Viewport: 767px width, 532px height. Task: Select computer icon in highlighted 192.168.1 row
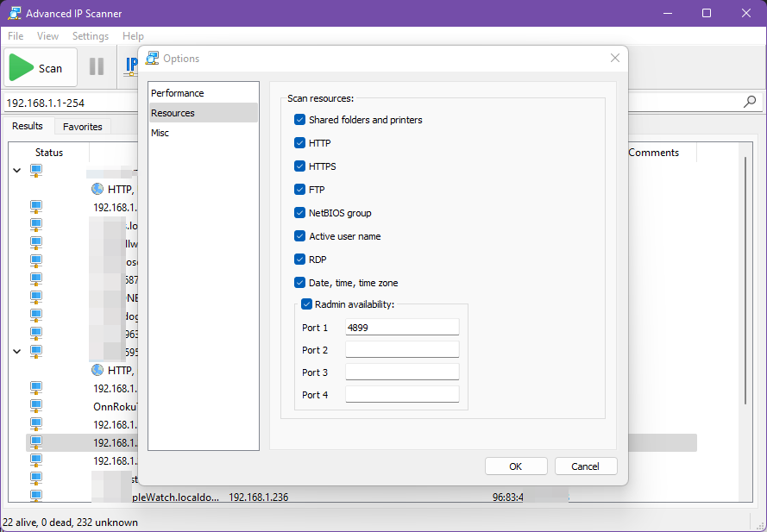[x=35, y=442]
